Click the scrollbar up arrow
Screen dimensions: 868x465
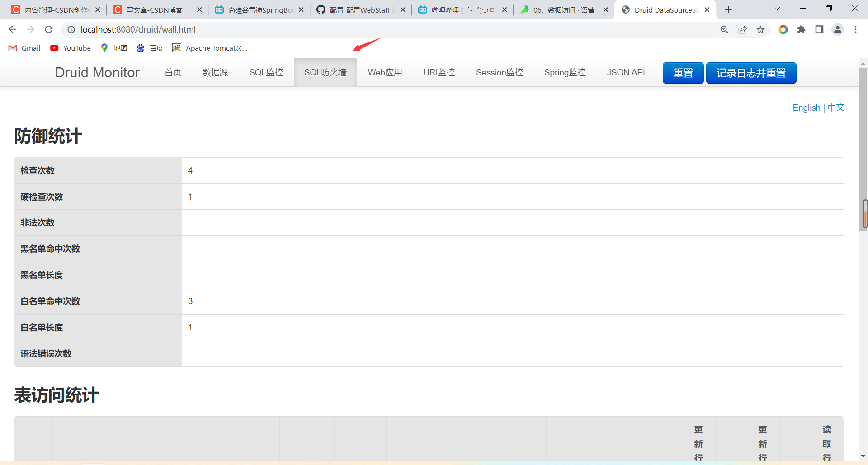tap(863, 63)
